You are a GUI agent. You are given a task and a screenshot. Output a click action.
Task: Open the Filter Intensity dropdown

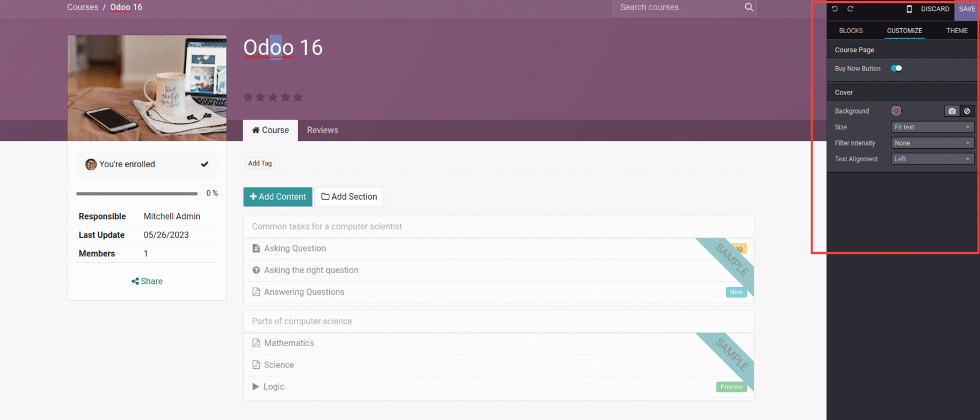point(932,143)
